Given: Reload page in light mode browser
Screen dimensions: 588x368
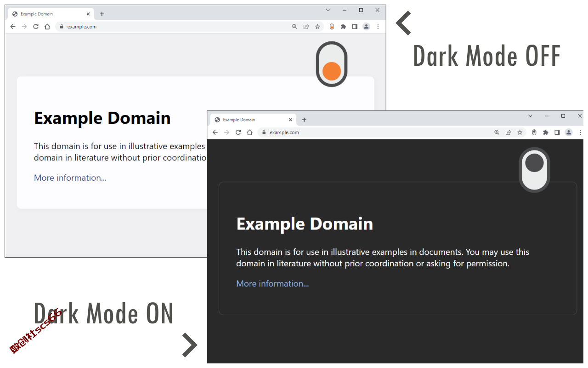Looking at the screenshot, I should click(x=36, y=27).
